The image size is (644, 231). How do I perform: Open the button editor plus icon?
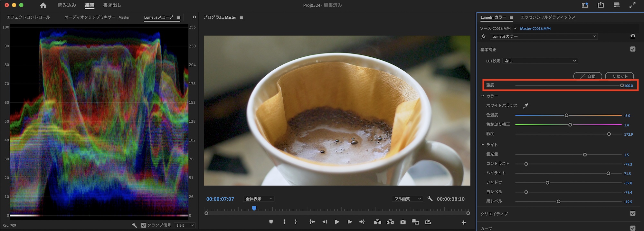click(464, 222)
